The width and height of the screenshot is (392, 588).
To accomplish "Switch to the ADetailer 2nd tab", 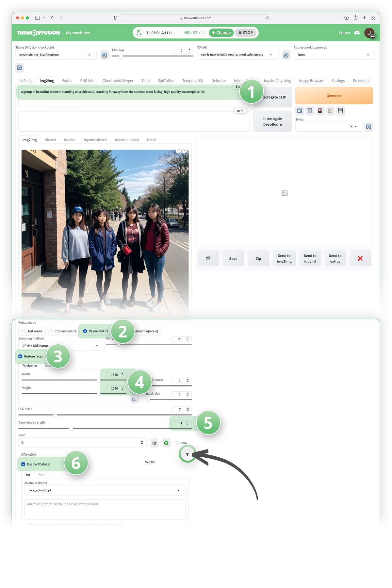I will click(41, 475).
